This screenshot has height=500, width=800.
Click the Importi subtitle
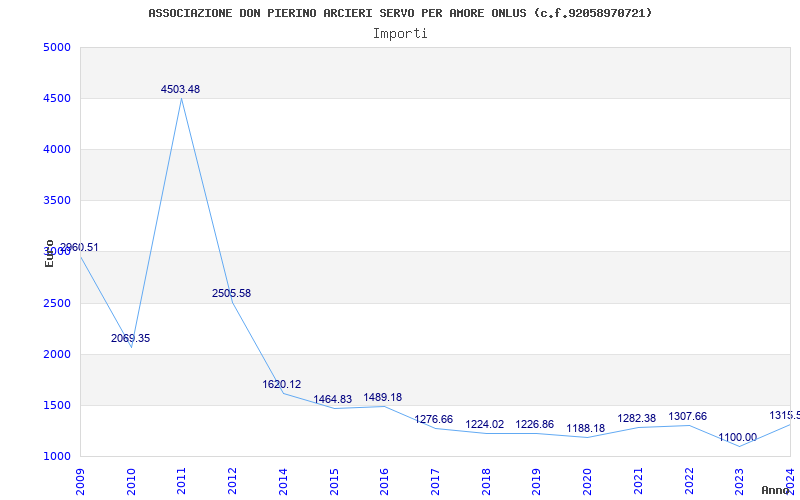pos(400,33)
